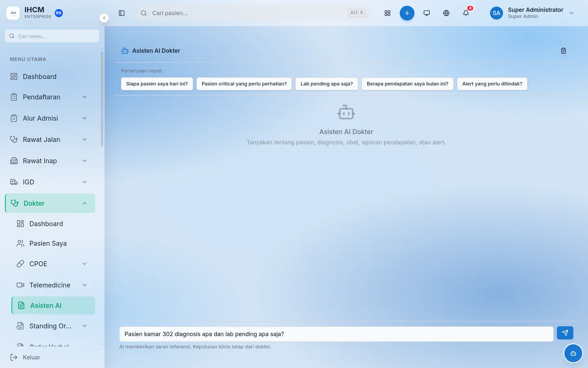
Task: Focus the Cari pasien search field
Action: [x=253, y=13]
